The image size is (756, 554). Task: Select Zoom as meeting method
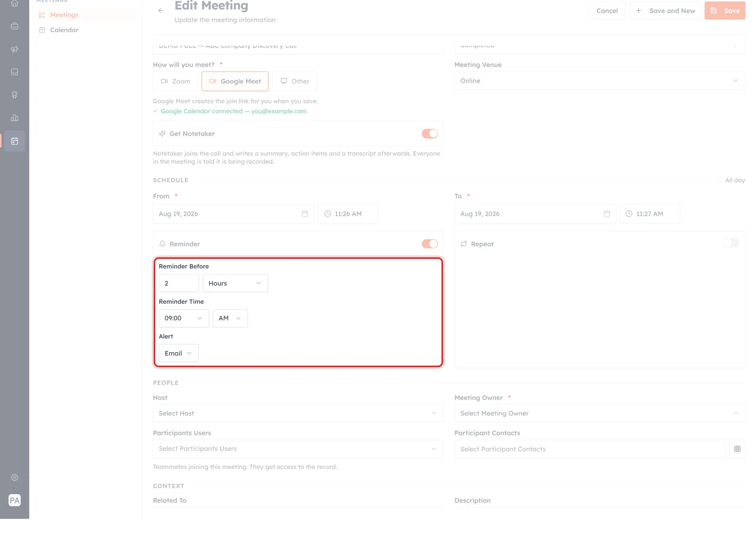point(175,81)
